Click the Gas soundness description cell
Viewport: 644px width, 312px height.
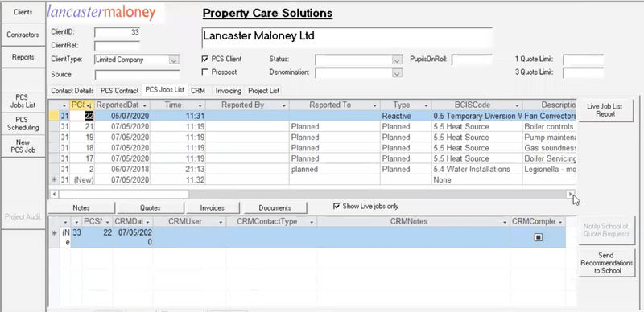(550, 148)
